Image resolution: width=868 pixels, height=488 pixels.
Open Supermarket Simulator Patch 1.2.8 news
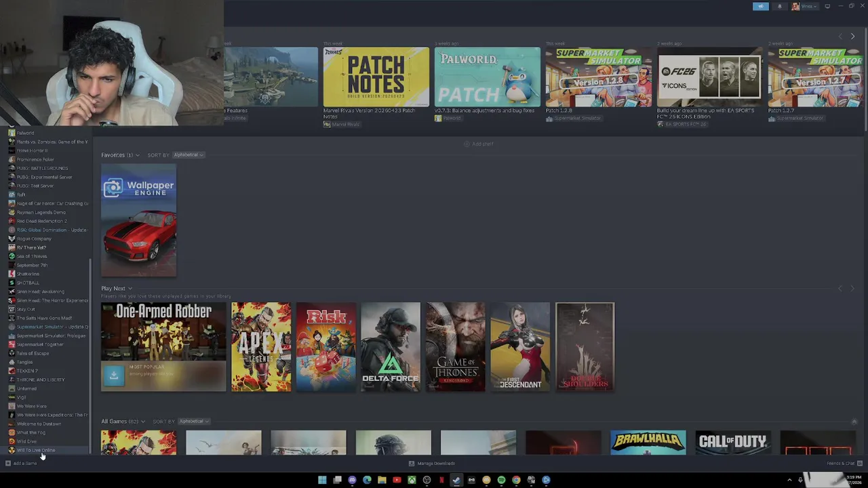(x=598, y=77)
